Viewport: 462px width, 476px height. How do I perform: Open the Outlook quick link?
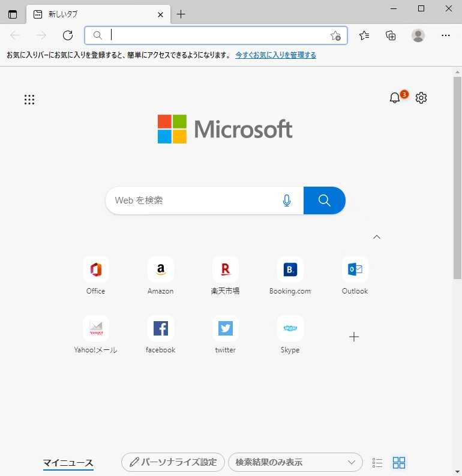[355, 276]
